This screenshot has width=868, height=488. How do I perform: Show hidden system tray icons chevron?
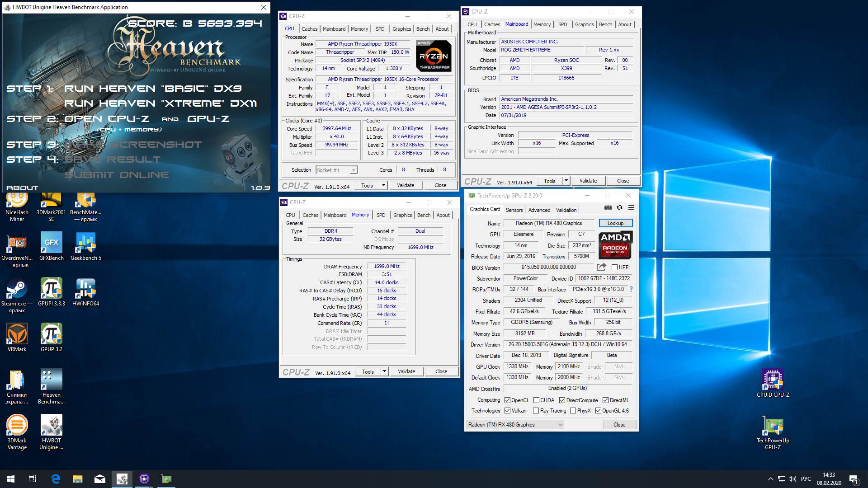[x=770, y=479]
